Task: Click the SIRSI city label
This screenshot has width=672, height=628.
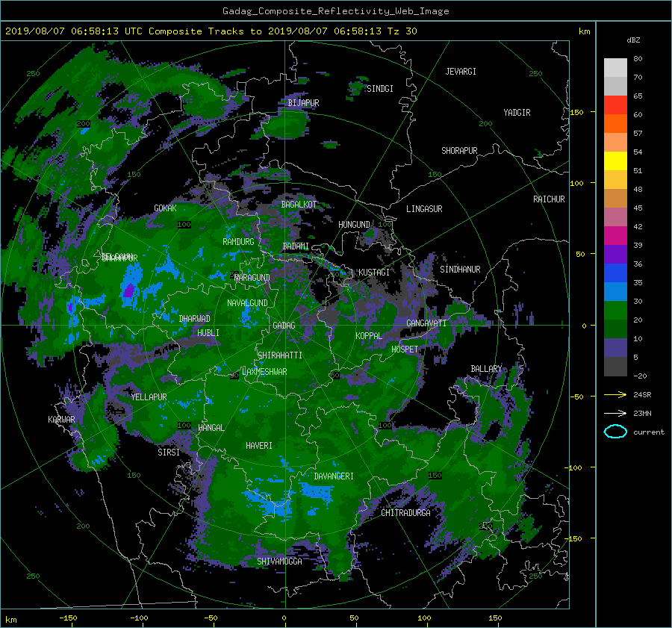Action: click(x=169, y=453)
